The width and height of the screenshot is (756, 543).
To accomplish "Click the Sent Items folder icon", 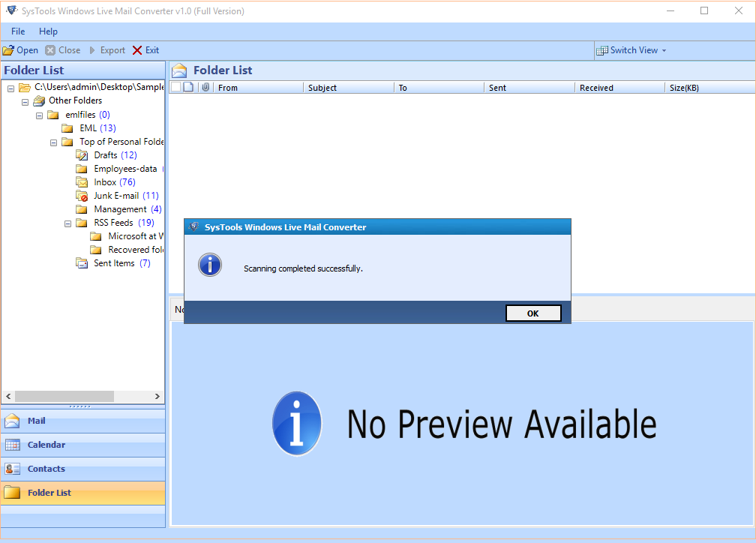I will [82, 263].
